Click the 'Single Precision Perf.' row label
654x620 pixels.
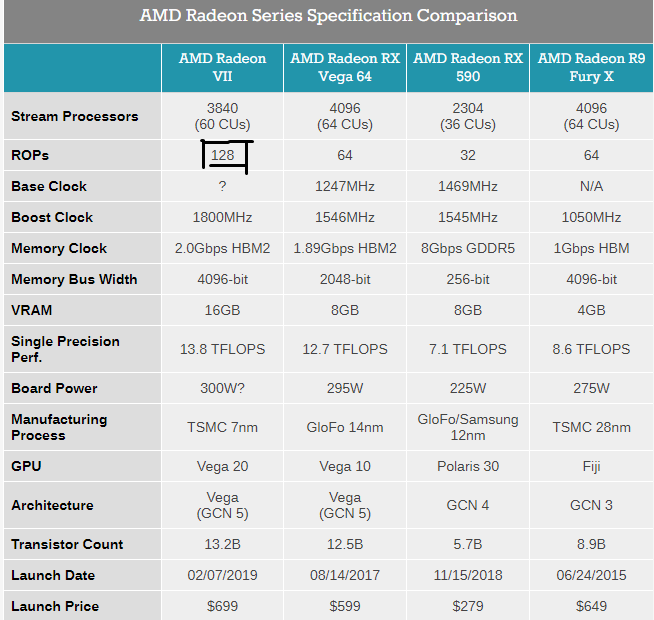(65, 349)
